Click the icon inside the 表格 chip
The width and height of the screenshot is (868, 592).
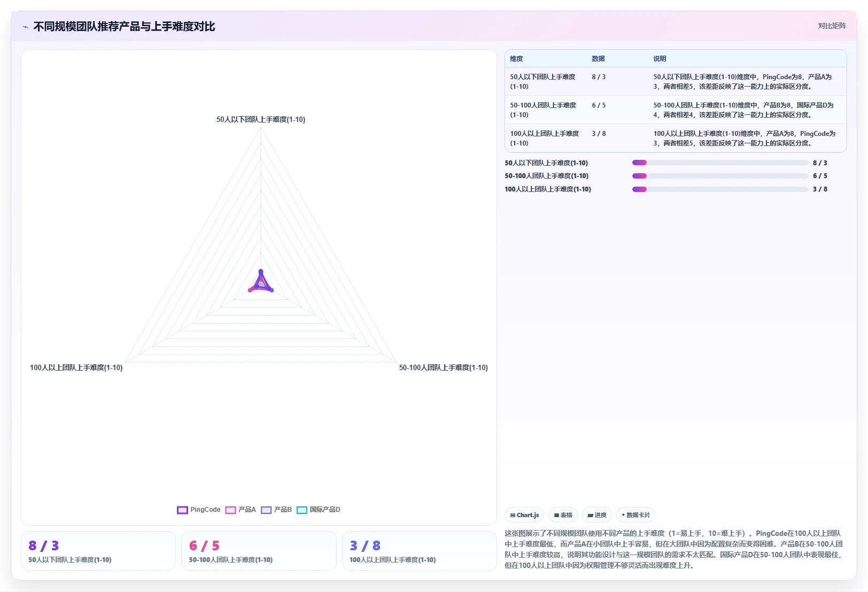pyautogui.click(x=556, y=515)
